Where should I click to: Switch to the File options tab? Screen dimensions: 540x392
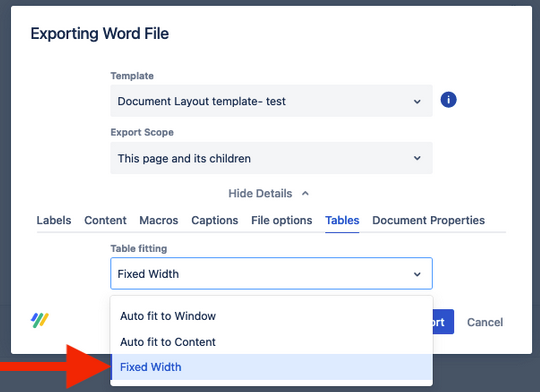pyautogui.click(x=281, y=220)
